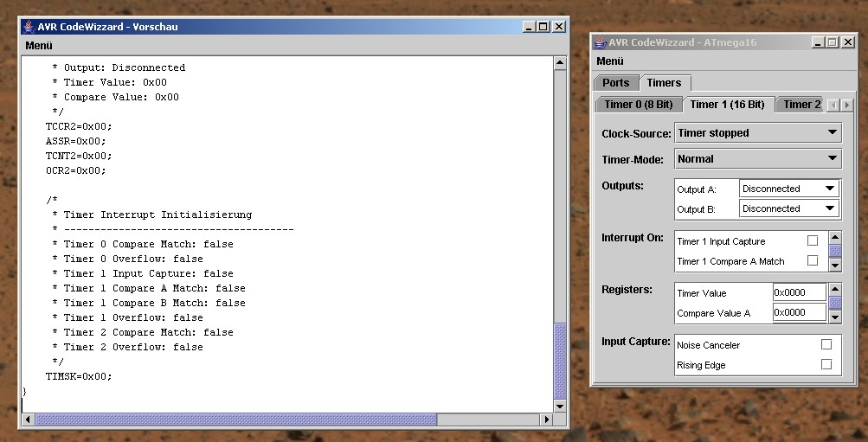This screenshot has width=868, height=442.
Task: Click Vorschau vertical scroll down arrow
Action: [560, 406]
